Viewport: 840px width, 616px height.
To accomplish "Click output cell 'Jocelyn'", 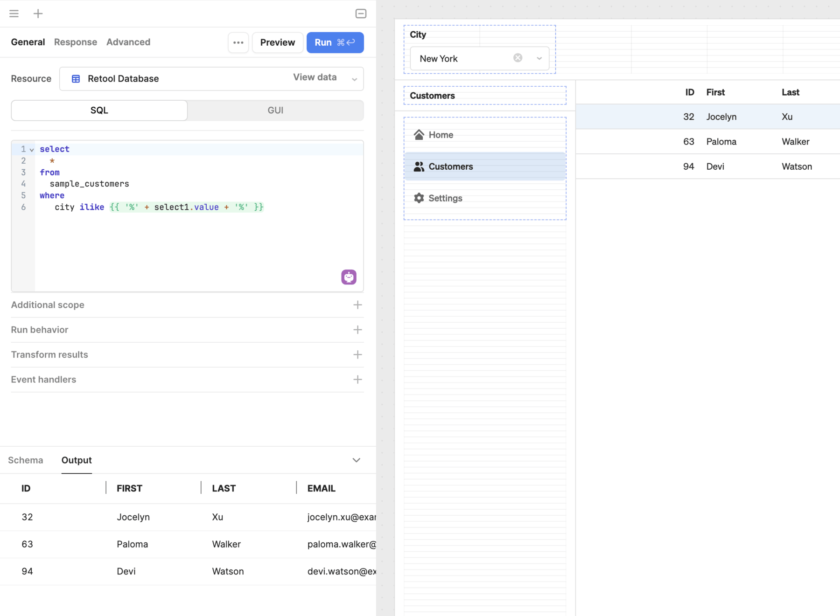I will [133, 517].
